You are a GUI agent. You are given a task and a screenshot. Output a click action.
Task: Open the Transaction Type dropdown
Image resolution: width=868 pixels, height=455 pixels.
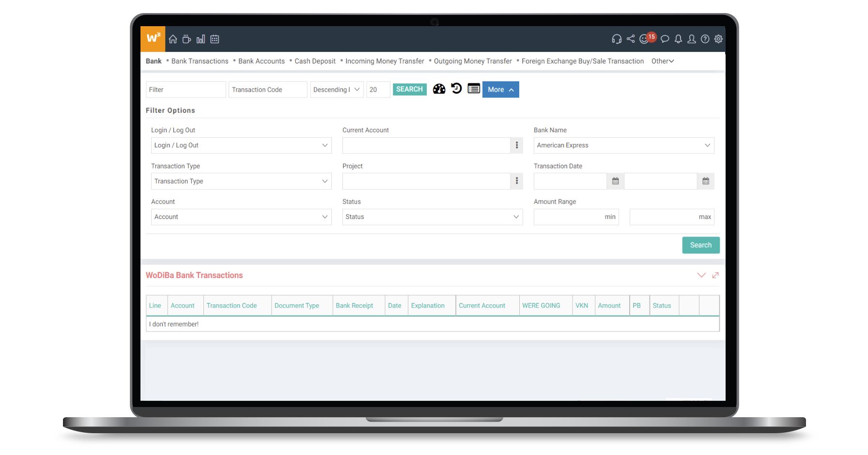[x=241, y=181]
